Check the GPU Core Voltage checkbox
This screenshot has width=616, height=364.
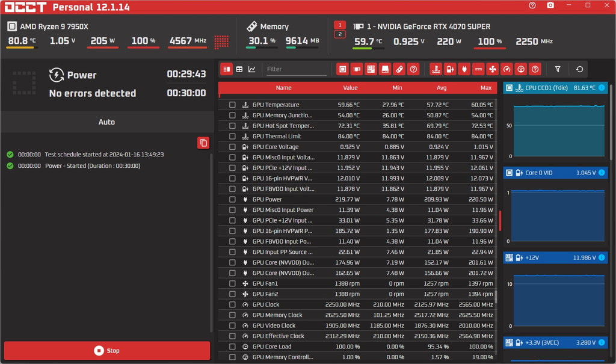(x=232, y=147)
